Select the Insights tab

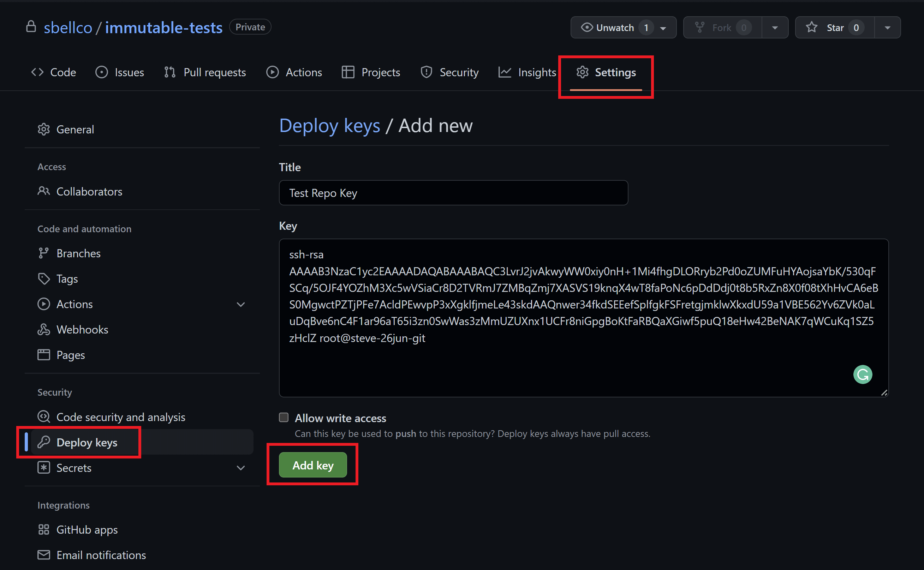coord(527,72)
